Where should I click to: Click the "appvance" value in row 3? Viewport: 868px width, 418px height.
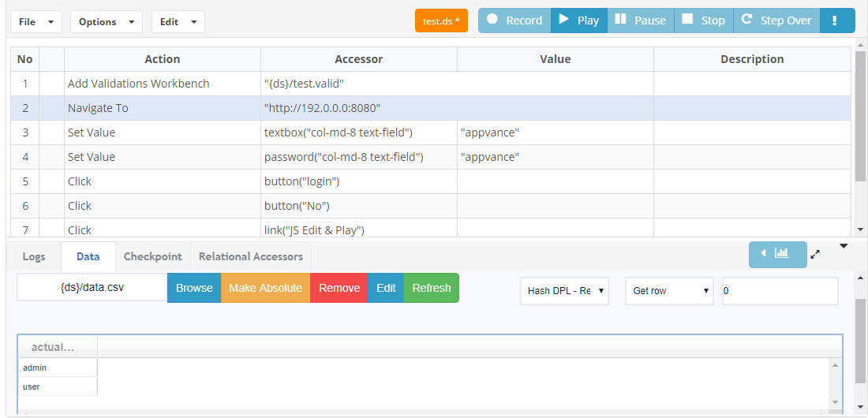coord(556,132)
